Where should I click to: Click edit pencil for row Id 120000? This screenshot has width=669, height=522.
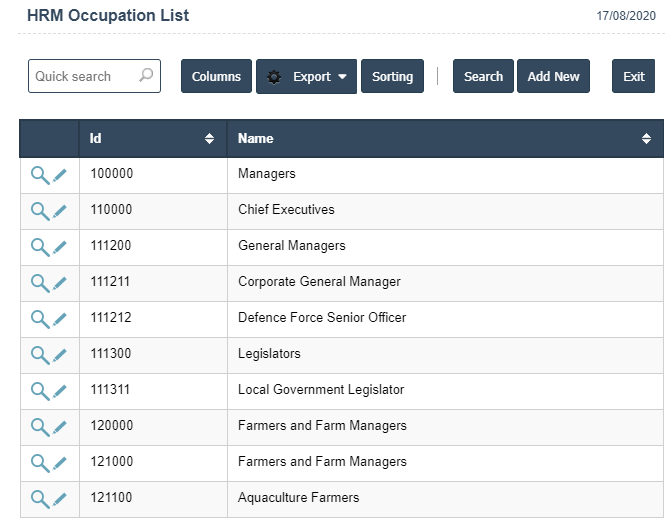point(60,427)
